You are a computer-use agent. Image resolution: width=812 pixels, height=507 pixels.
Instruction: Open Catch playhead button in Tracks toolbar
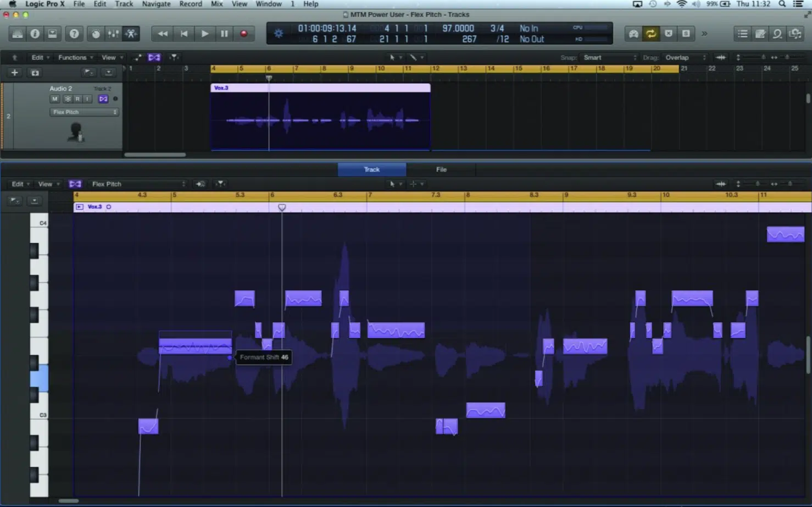[174, 58]
